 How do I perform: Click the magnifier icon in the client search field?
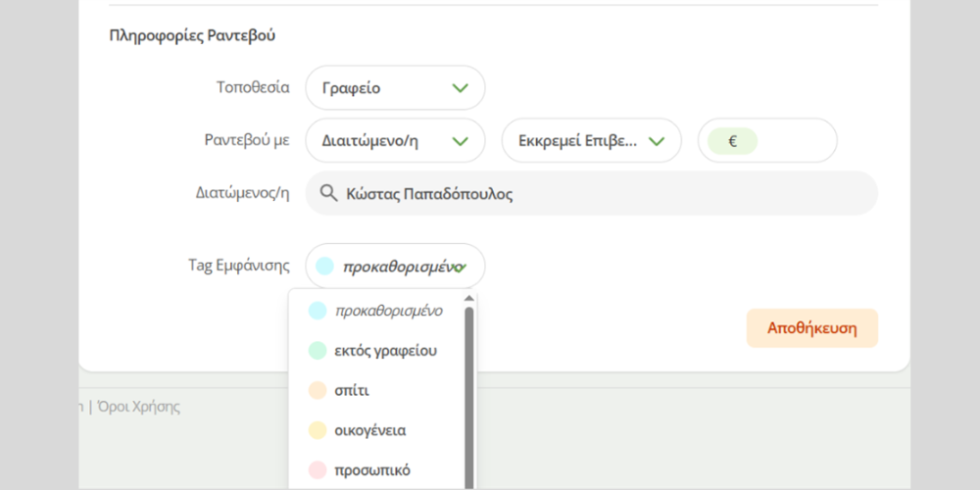[328, 194]
